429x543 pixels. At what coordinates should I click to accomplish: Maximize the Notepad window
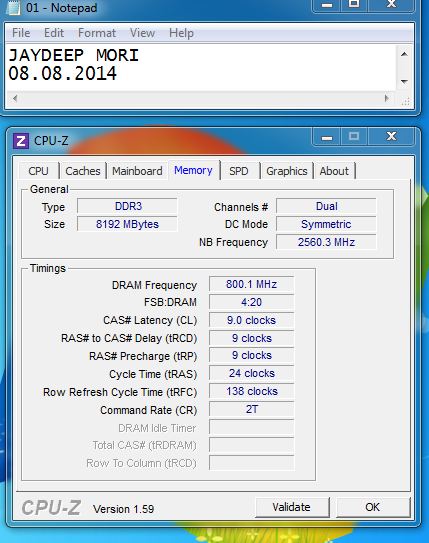(354, 4)
